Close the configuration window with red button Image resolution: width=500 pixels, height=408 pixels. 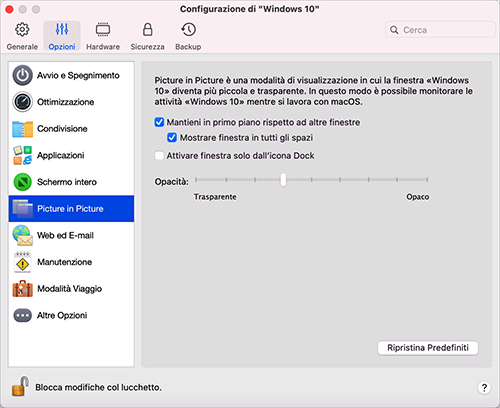[9, 9]
